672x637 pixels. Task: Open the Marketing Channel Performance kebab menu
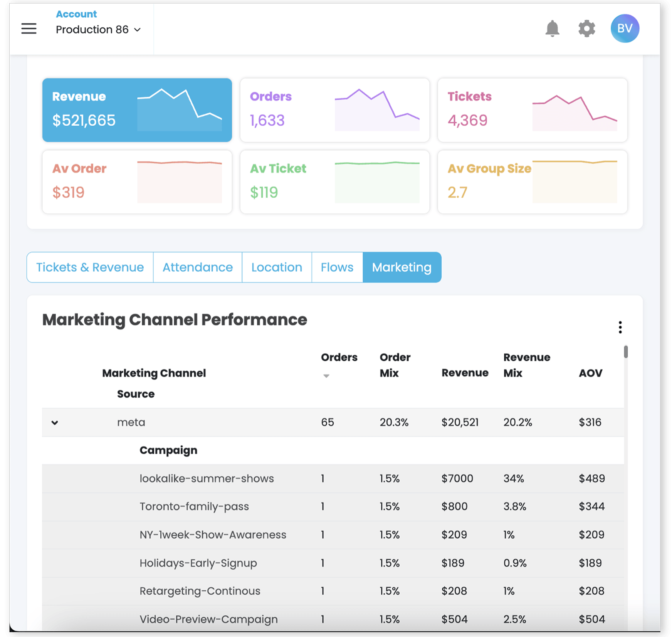coord(620,328)
